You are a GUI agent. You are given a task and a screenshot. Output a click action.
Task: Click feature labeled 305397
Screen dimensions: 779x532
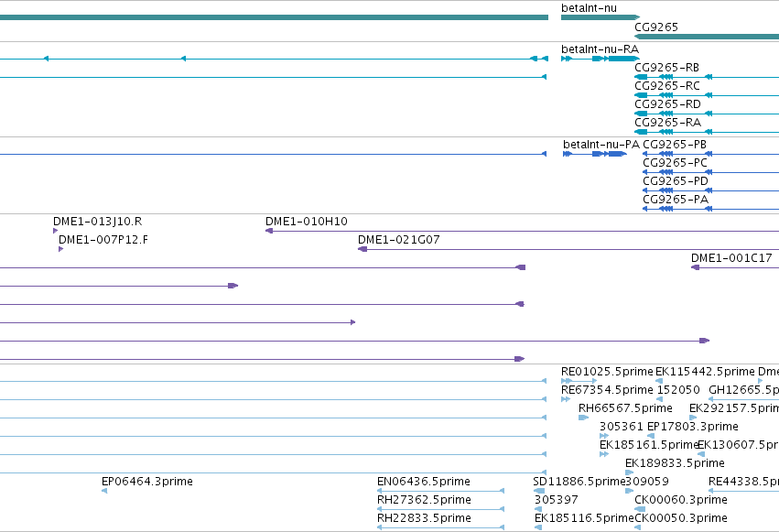pos(556,500)
